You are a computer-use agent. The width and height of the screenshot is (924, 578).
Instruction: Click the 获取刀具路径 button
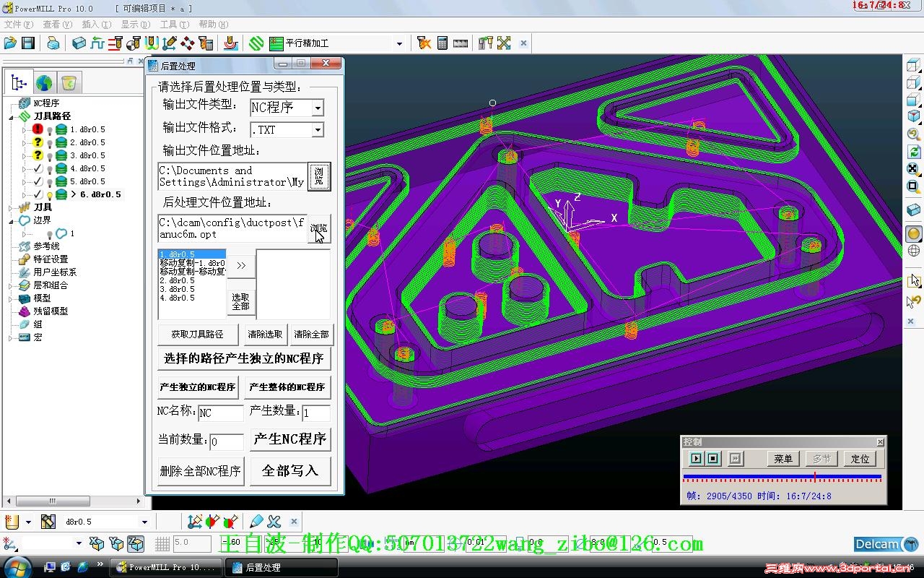(x=199, y=335)
